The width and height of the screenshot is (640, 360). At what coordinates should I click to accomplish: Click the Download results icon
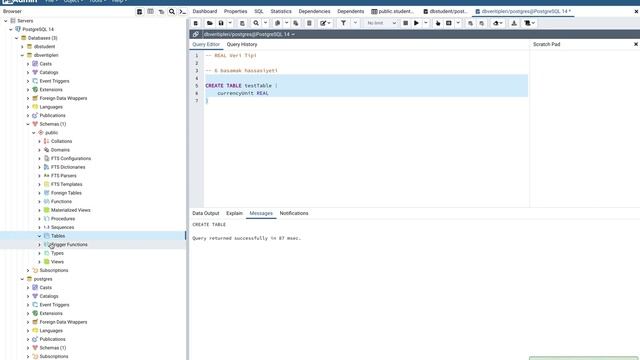click(514, 23)
